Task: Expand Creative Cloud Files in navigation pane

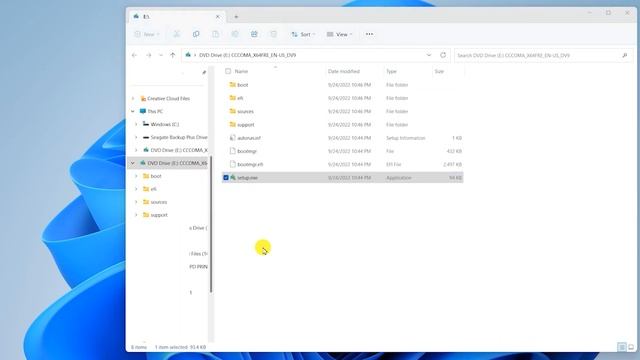Action: pyautogui.click(x=133, y=98)
